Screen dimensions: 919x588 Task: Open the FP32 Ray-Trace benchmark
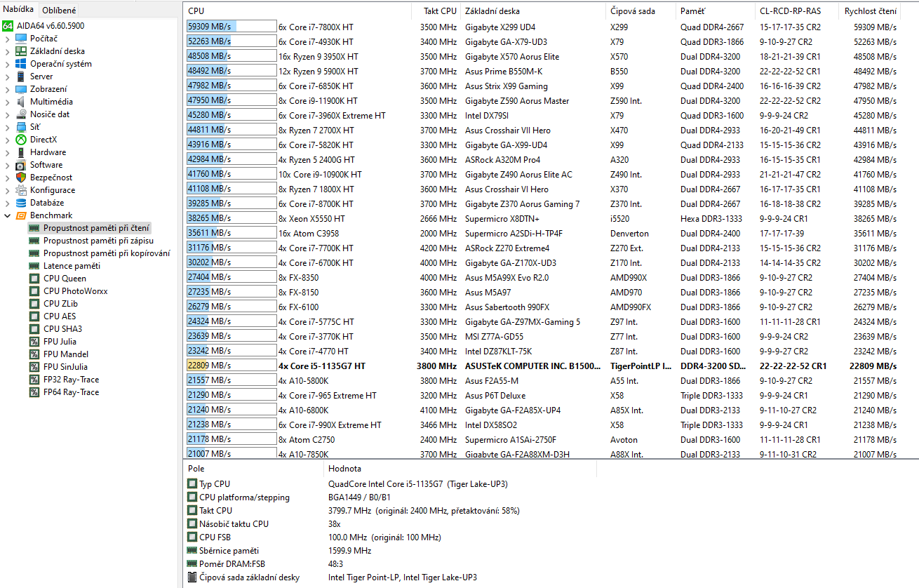click(x=71, y=379)
